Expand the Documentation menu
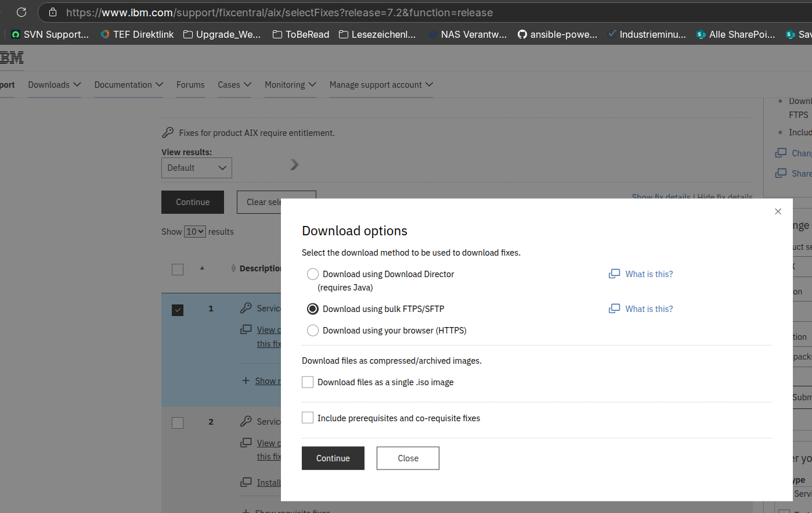 click(129, 85)
